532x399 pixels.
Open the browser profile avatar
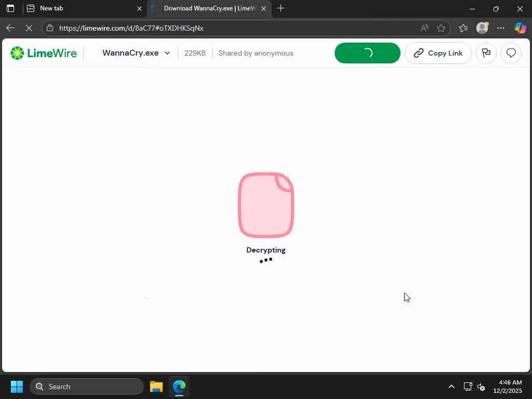click(482, 28)
